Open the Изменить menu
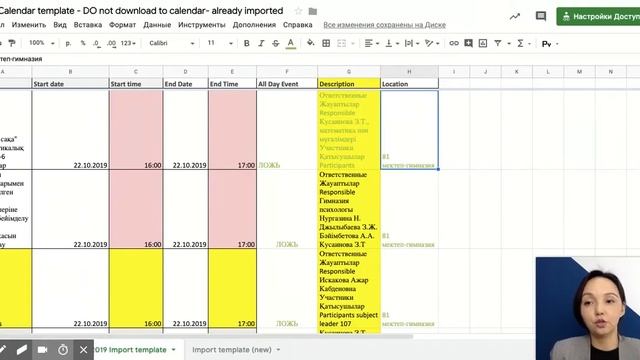This screenshot has width=640, height=360. 29,25
